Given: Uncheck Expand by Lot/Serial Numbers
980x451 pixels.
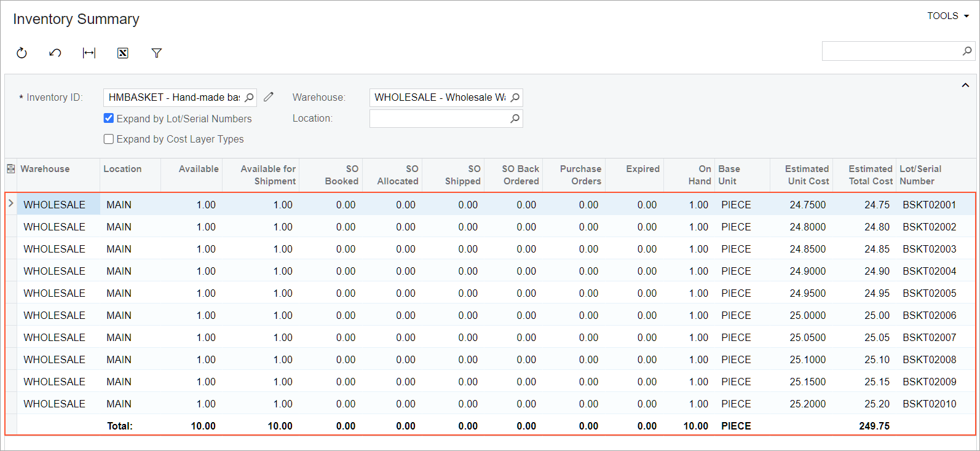Looking at the screenshot, I should pyautogui.click(x=109, y=119).
